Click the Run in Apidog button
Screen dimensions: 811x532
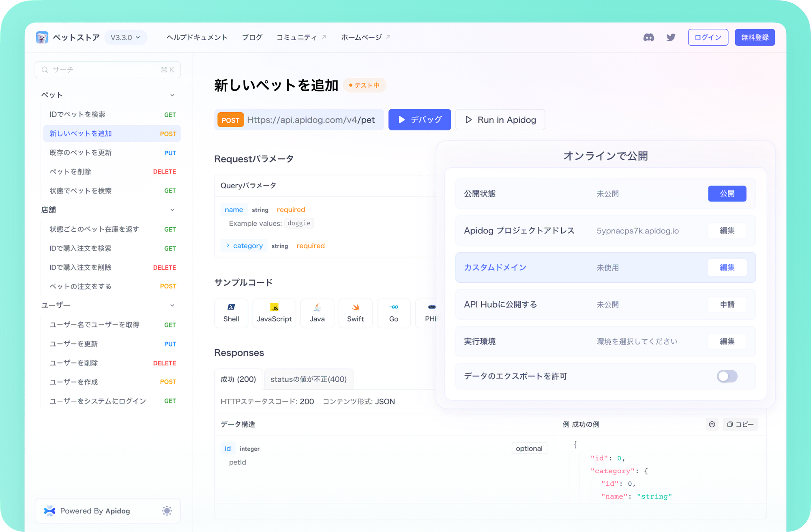tap(500, 120)
